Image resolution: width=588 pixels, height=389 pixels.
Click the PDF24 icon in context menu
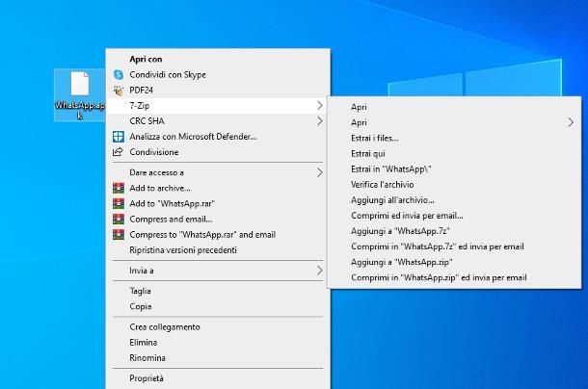click(x=119, y=90)
